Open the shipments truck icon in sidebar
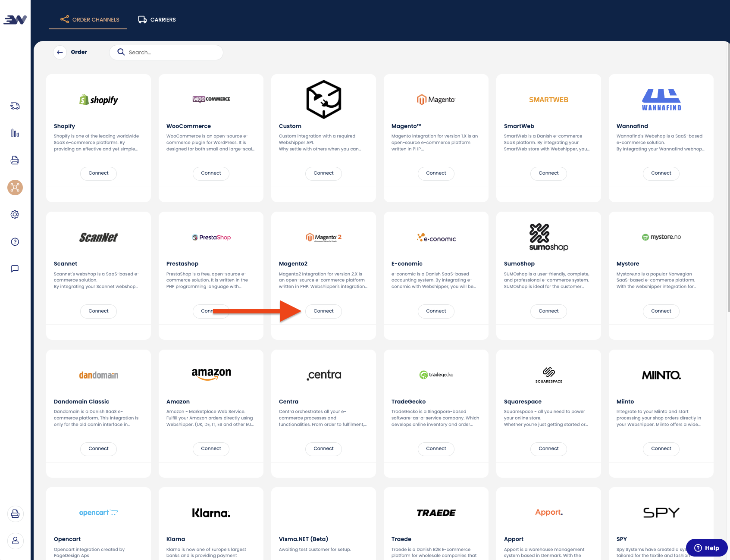This screenshot has width=730, height=560. pos(15,106)
